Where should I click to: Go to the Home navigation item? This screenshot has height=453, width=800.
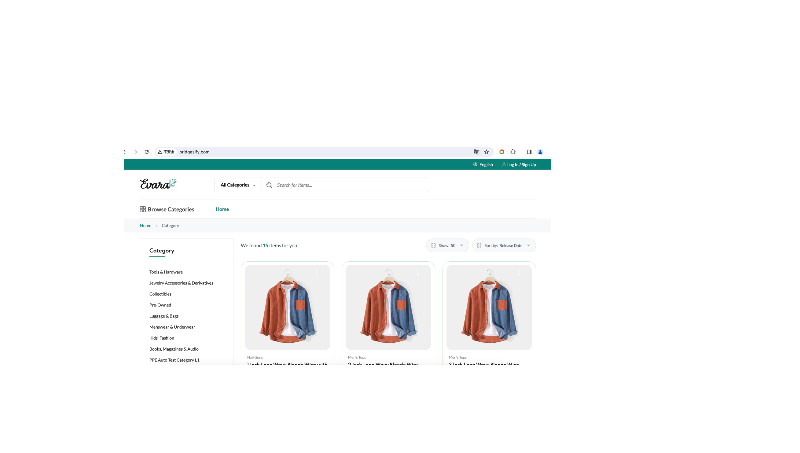click(x=222, y=209)
